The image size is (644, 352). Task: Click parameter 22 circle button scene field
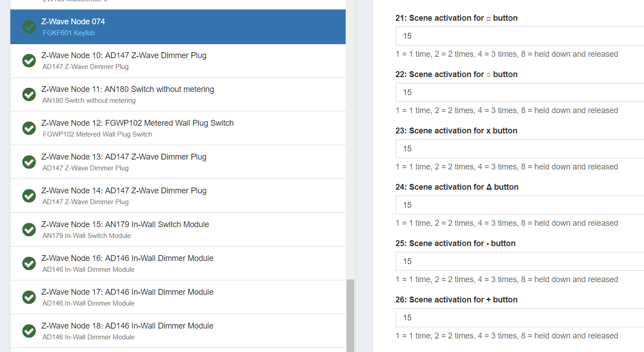518,92
